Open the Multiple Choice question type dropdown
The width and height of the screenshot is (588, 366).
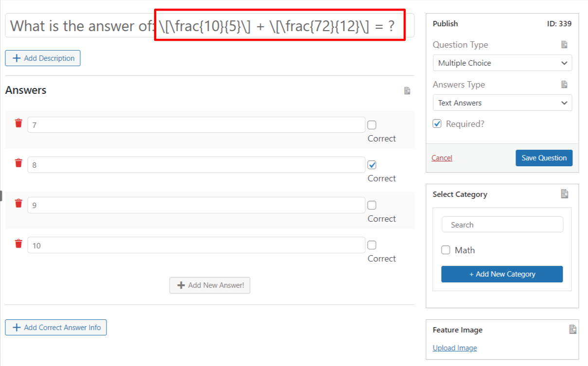click(502, 63)
